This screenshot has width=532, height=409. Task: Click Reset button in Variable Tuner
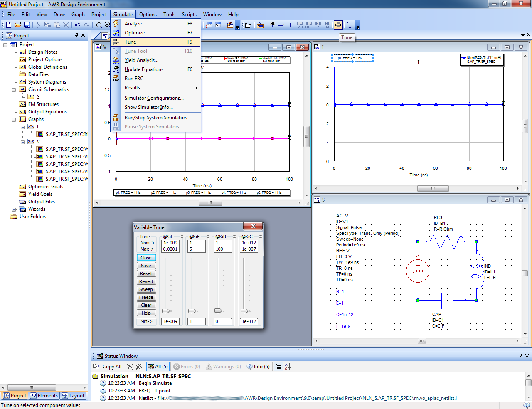pyautogui.click(x=146, y=273)
